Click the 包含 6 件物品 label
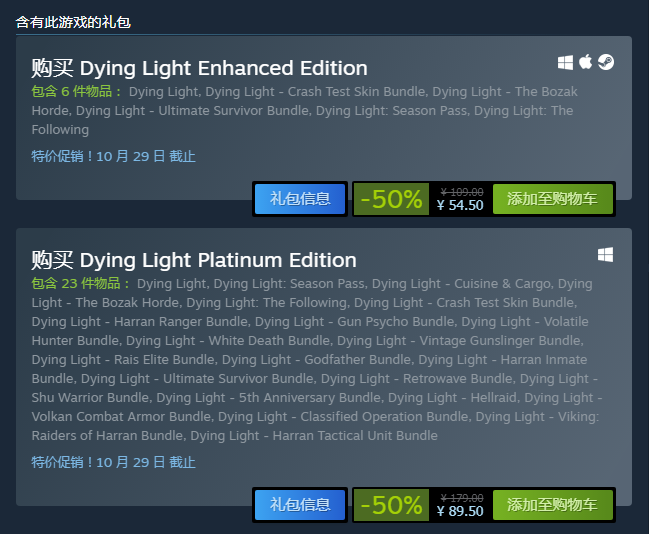649x534 pixels. click(76, 91)
